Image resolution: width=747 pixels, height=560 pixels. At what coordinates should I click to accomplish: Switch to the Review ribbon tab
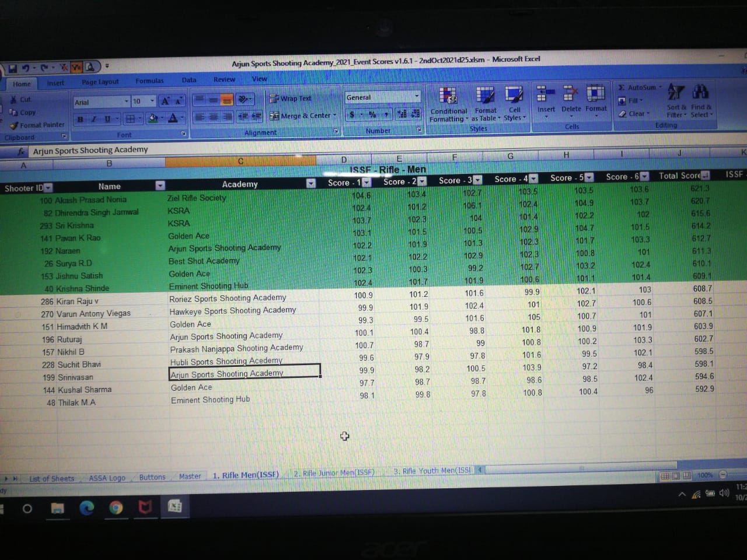pos(224,79)
